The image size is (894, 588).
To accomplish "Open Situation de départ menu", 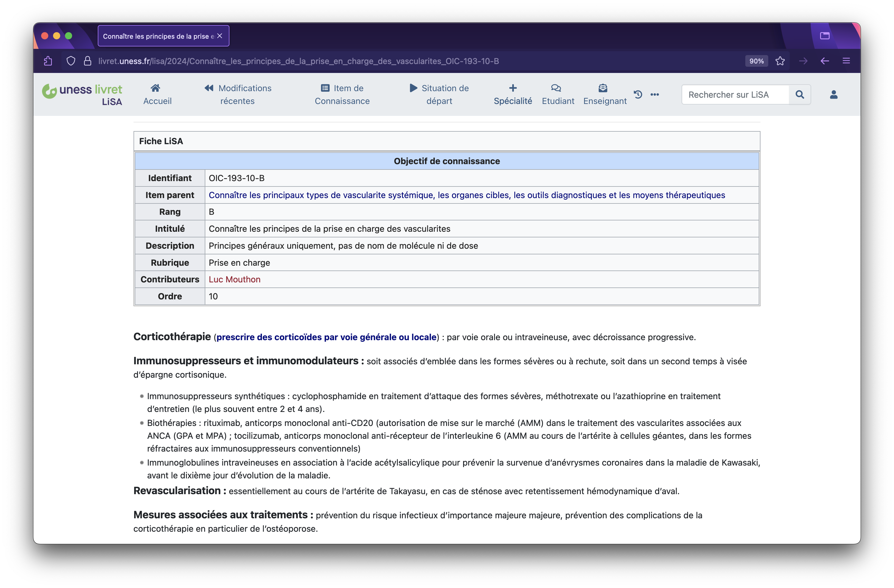I will tap(439, 94).
